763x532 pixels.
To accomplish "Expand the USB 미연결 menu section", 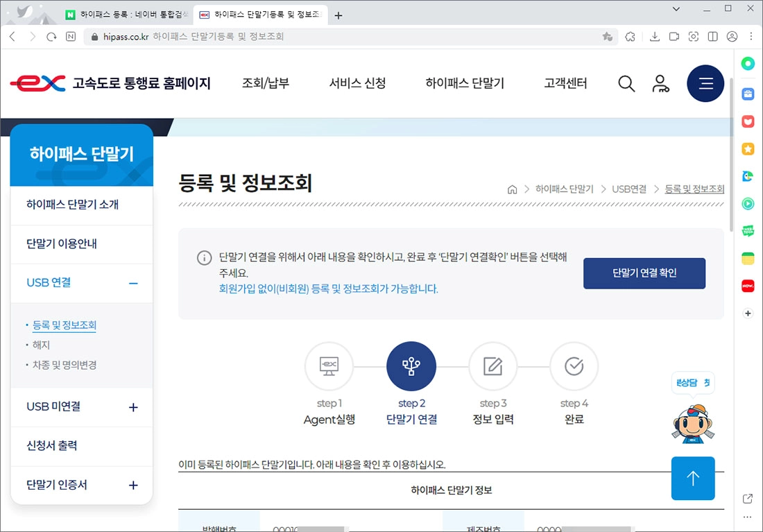I will tap(132, 409).
